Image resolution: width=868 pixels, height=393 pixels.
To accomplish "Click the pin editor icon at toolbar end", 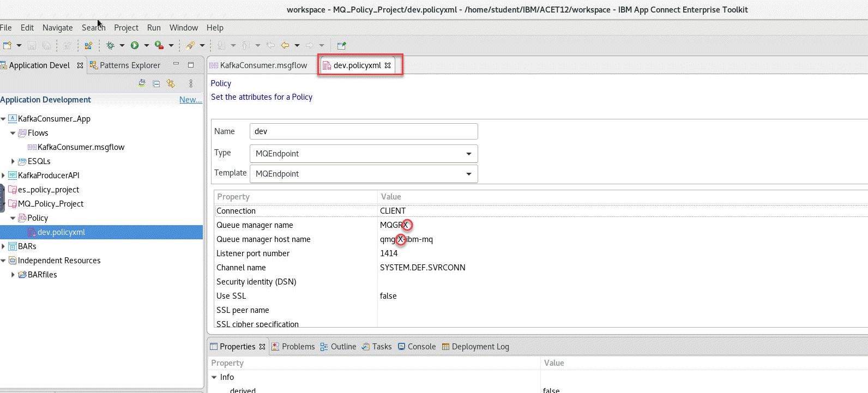I will point(341,45).
